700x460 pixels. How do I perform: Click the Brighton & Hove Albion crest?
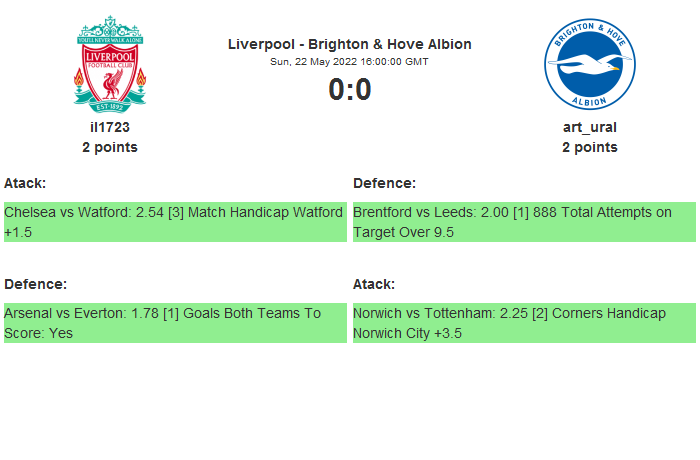click(589, 63)
